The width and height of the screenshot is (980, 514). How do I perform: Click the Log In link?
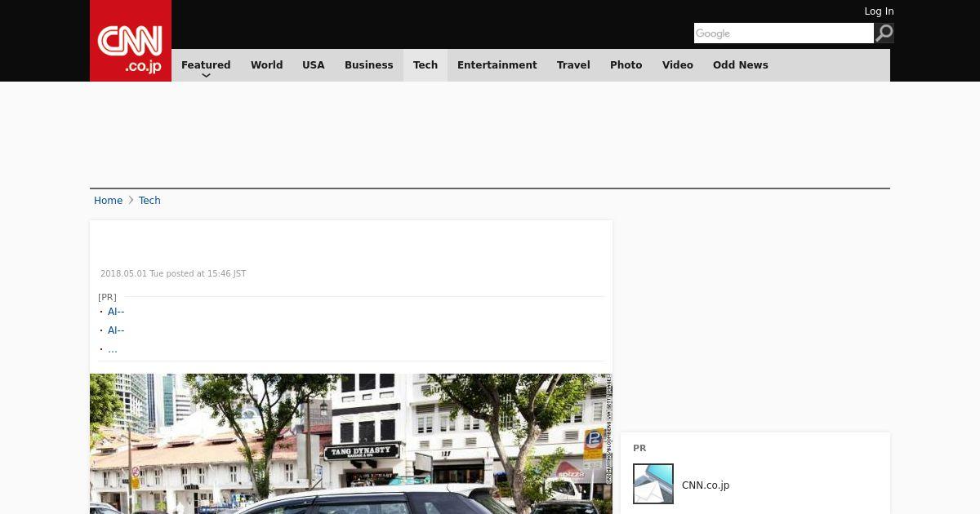coord(879,11)
